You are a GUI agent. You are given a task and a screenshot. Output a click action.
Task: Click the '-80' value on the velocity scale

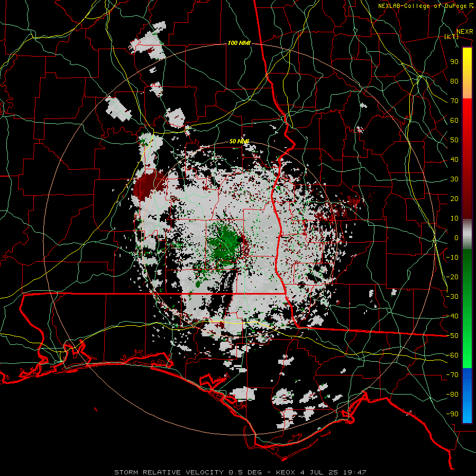452,395
